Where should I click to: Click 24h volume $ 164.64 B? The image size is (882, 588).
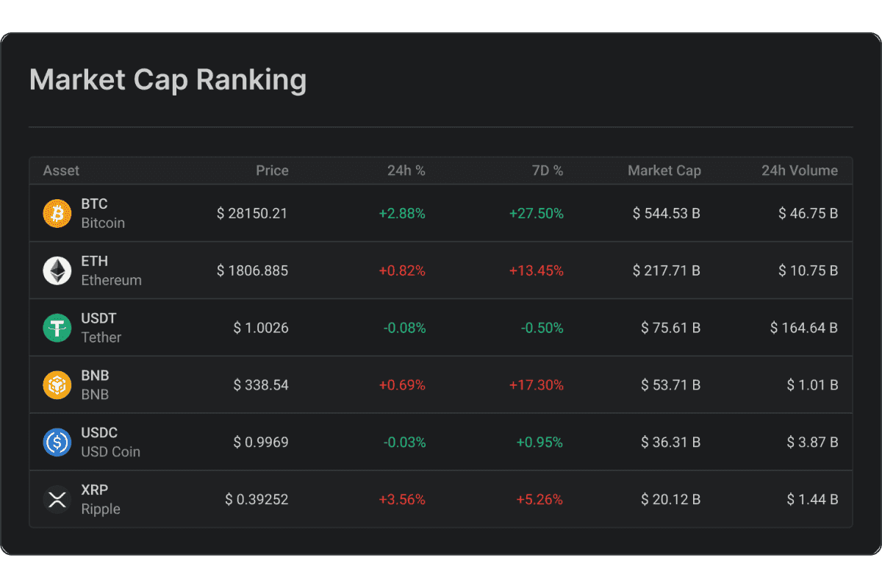tap(804, 328)
